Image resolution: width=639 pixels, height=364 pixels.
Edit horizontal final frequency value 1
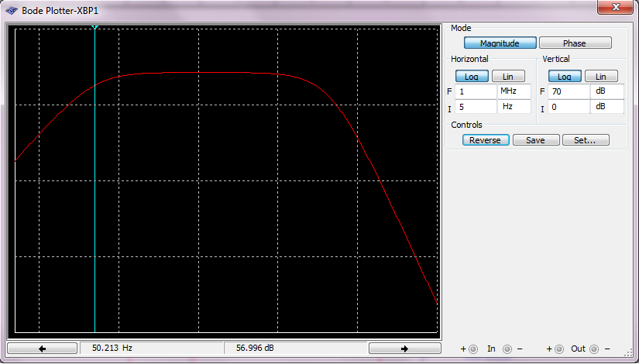(476, 91)
